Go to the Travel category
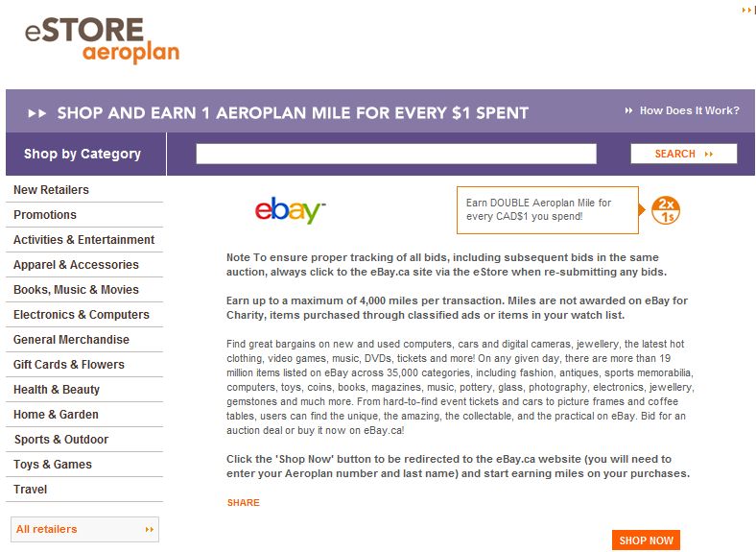 (x=30, y=490)
